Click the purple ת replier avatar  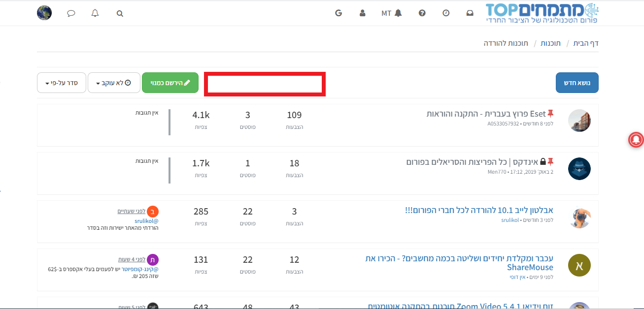click(153, 259)
